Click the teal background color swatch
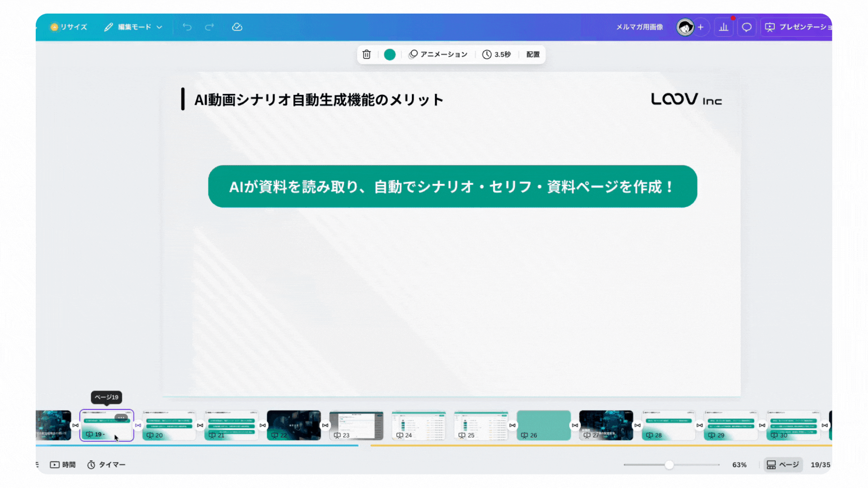 click(390, 54)
